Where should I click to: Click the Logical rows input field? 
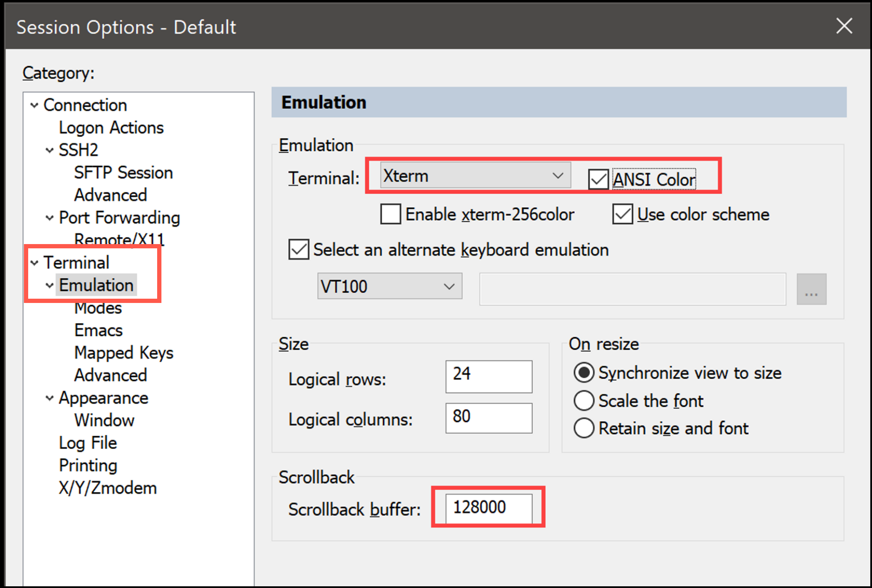[489, 376]
